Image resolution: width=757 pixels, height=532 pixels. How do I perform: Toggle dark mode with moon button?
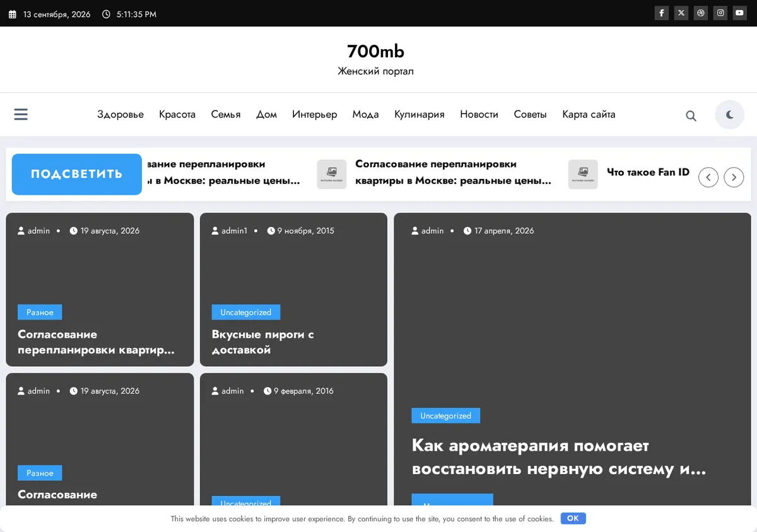click(x=730, y=115)
